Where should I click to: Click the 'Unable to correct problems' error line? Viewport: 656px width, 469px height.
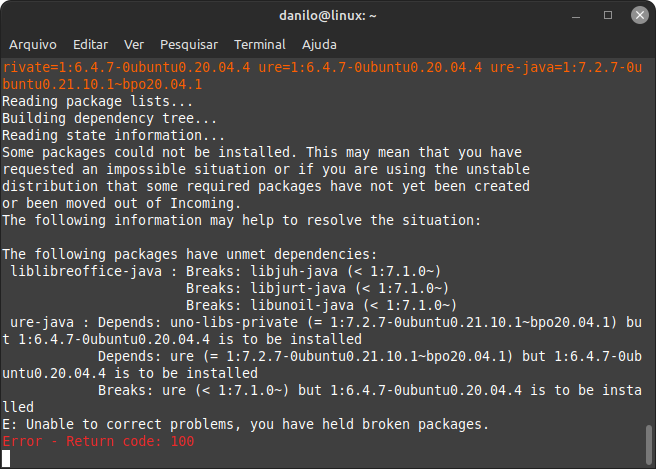pyautogui.click(x=246, y=424)
